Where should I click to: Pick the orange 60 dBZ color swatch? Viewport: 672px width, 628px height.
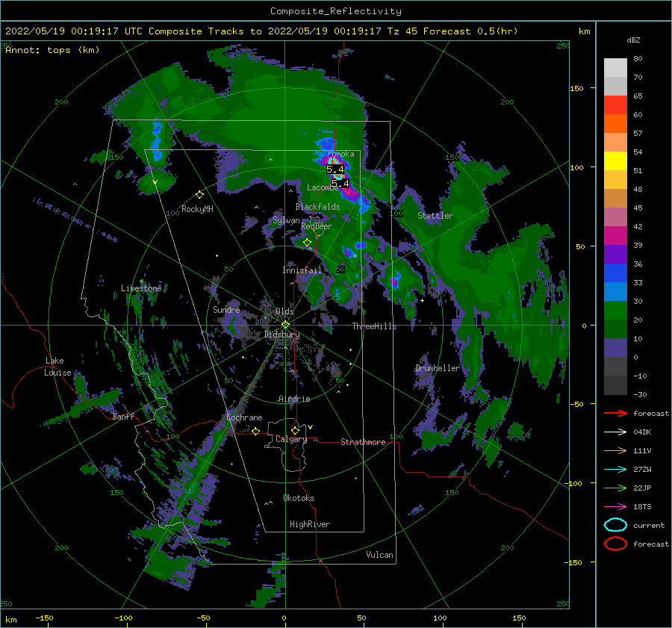click(x=615, y=123)
